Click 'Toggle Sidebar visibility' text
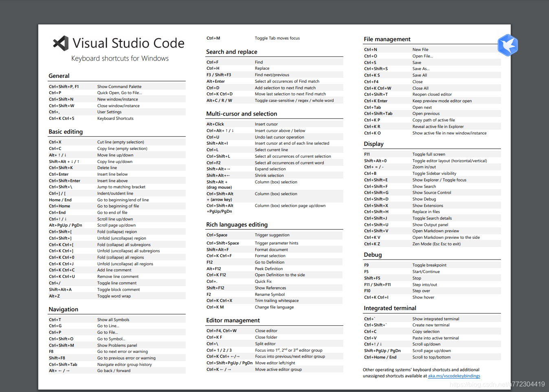 point(435,174)
